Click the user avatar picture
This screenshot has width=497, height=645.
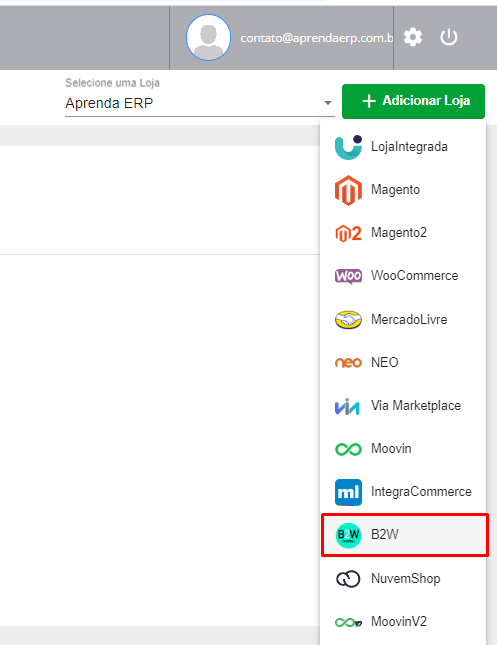[x=208, y=37]
